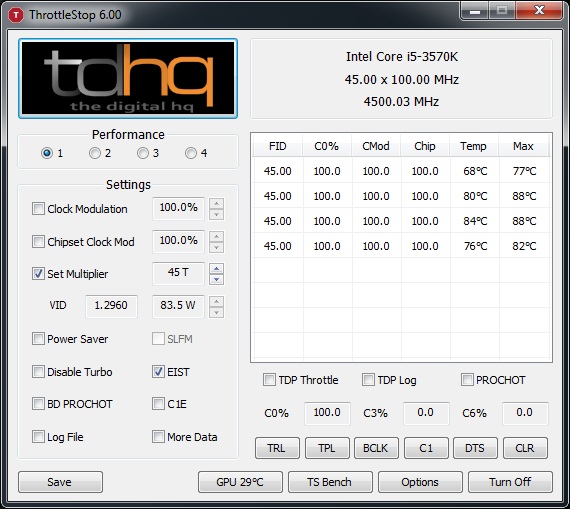Click the Clock Modulation 100.0% field

click(x=178, y=209)
